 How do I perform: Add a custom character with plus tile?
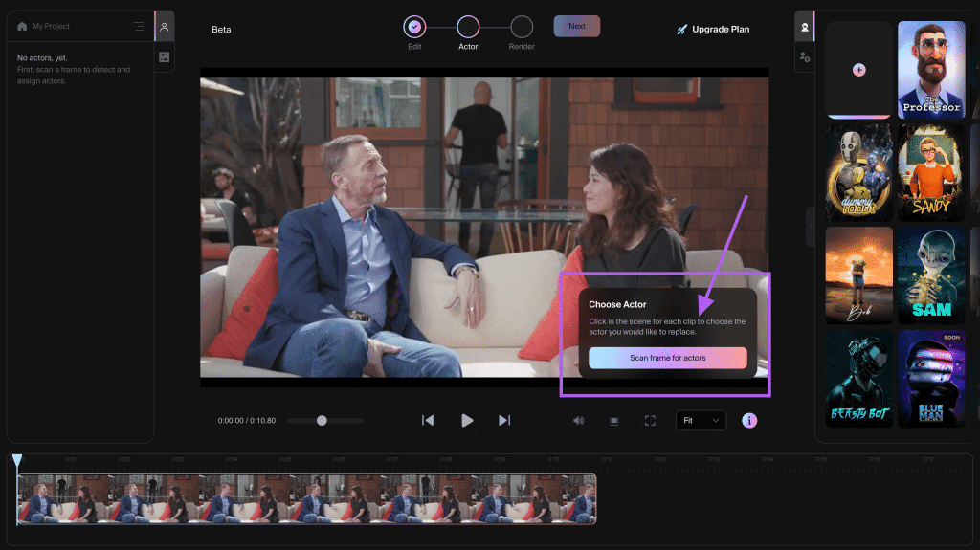pos(858,70)
